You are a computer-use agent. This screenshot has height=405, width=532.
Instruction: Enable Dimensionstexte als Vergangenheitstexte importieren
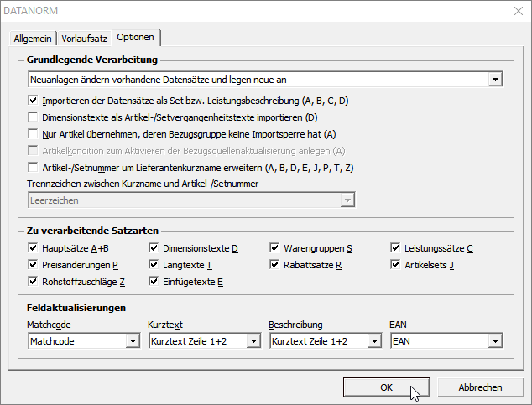(x=33, y=117)
